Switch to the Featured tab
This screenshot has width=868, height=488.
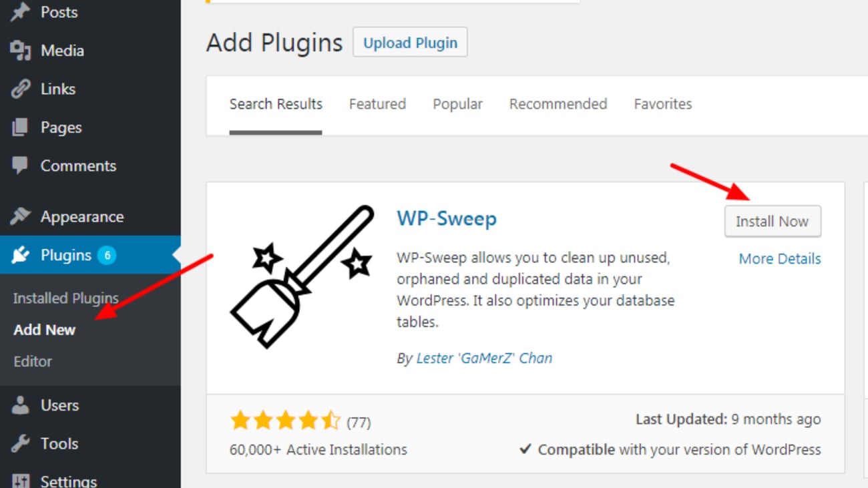click(377, 104)
